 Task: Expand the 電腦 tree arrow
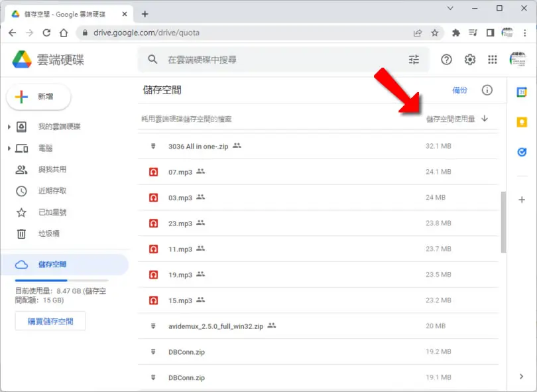click(x=9, y=149)
